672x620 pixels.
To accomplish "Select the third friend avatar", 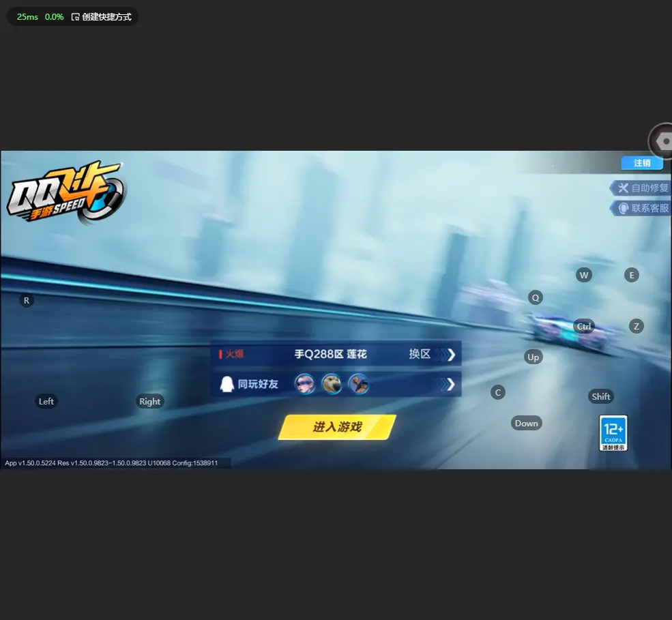I will pyautogui.click(x=358, y=383).
